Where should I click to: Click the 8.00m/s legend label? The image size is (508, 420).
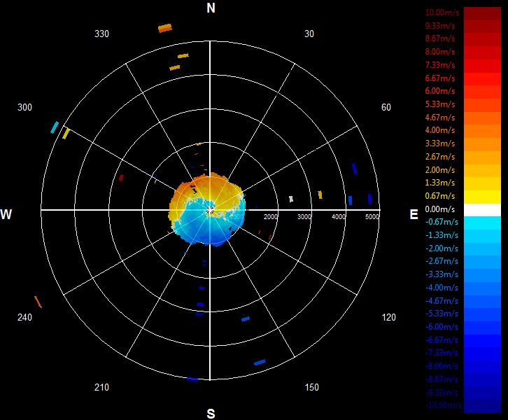[440, 52]
